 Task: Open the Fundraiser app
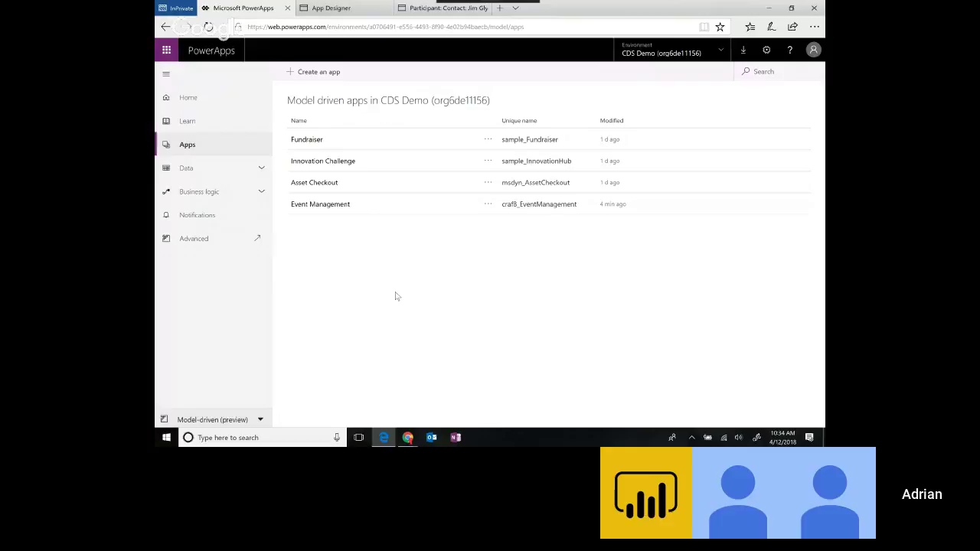pyautogui.click(x=307, y=139)
